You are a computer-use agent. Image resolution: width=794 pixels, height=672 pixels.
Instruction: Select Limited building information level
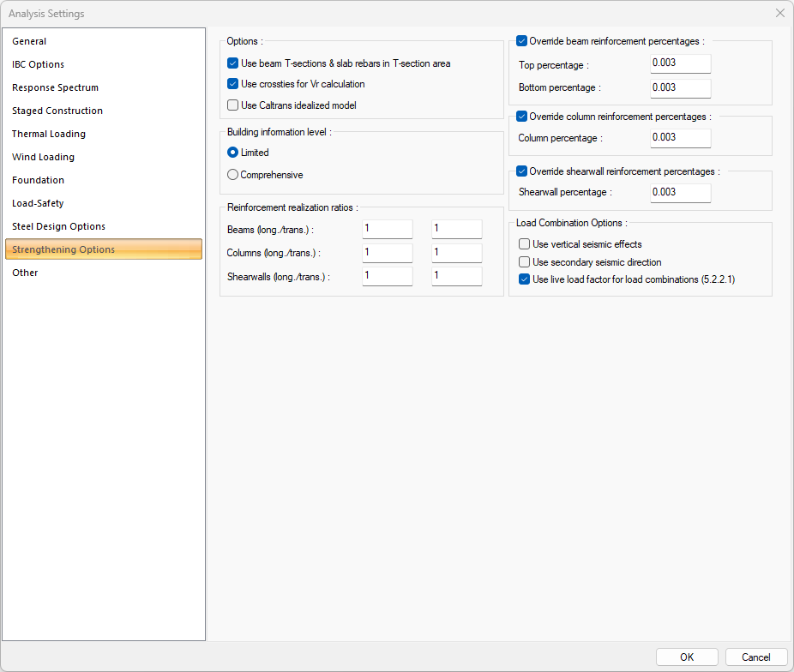tap(233, 153)
